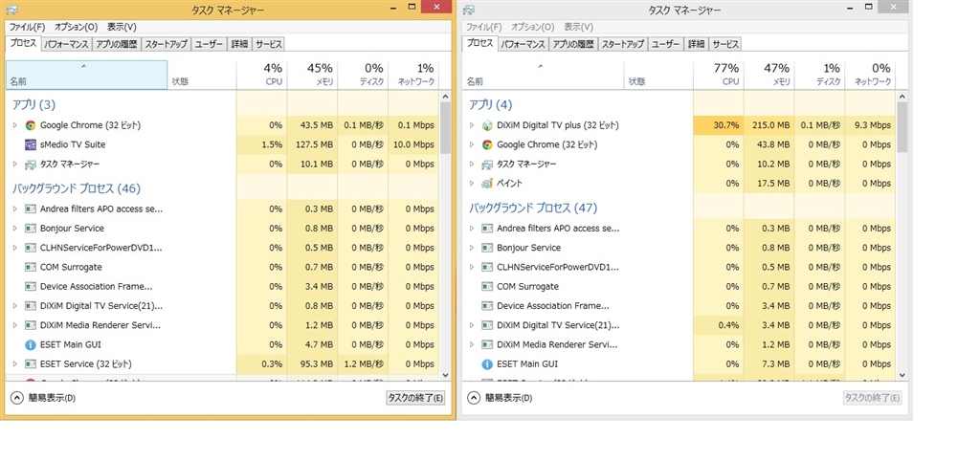Click ESET Service icon in left window
This screenshot has width=980, height=461.
coord(31,363)
